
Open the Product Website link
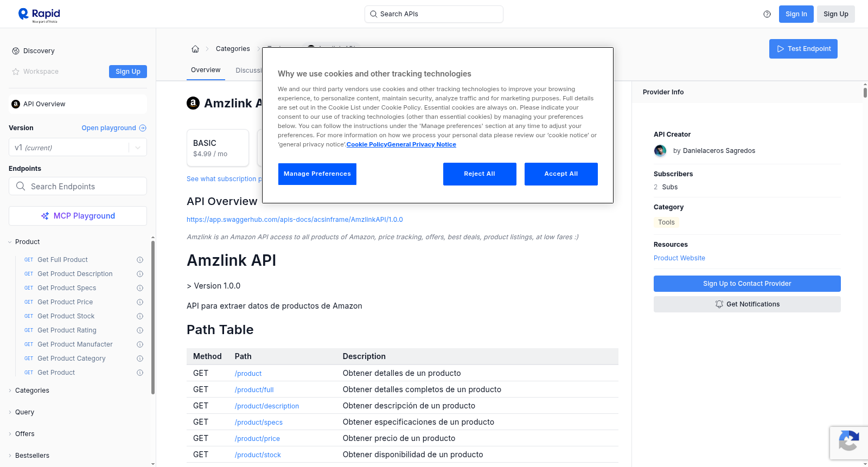coord(679,258)
